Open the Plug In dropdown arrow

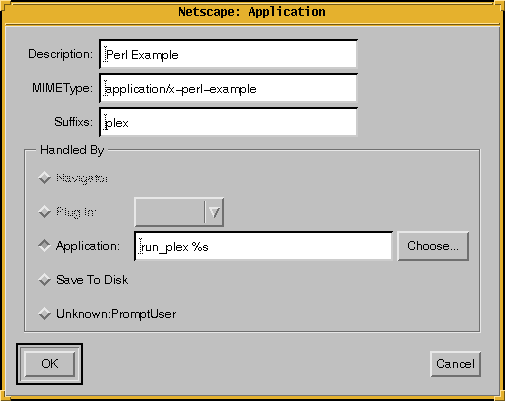point(214,212)
